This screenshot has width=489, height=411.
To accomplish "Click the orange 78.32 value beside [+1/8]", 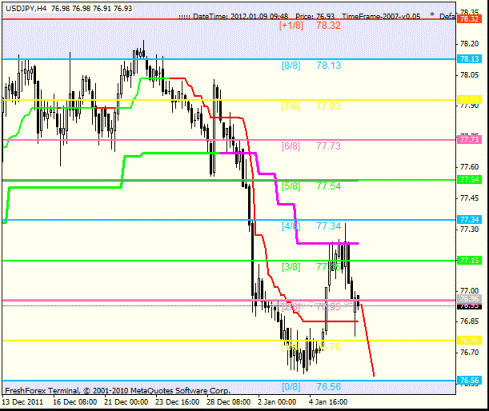I will [x=328, y=26].
